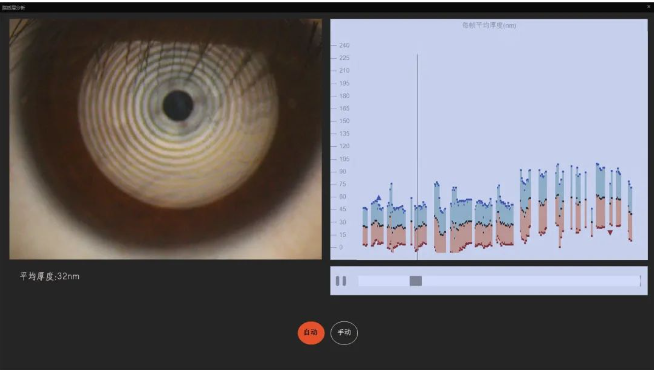Click the empty timeline track right of the thumb
Image resolution: width=654 pixels, height=370 pixels.
pyautogui.click(x=530, y=281)
